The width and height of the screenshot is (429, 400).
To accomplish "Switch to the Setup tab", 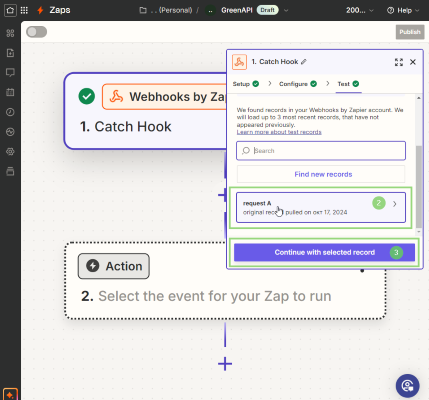I will pos(246,84).
